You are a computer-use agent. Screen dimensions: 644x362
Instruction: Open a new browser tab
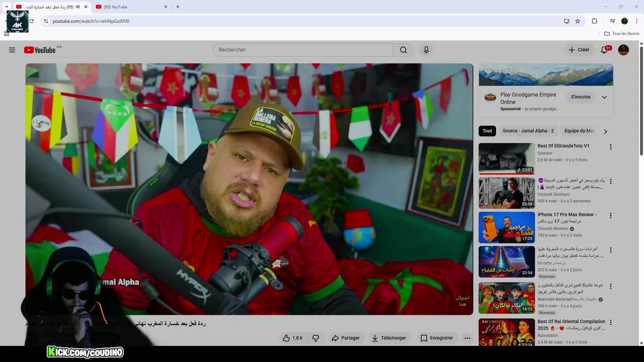click(178, 7)
